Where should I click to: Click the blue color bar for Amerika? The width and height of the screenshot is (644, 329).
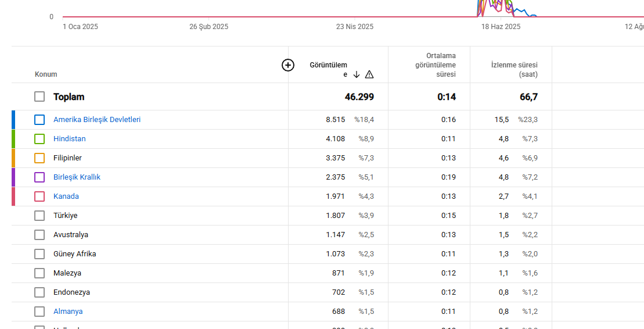pos(13,120)
